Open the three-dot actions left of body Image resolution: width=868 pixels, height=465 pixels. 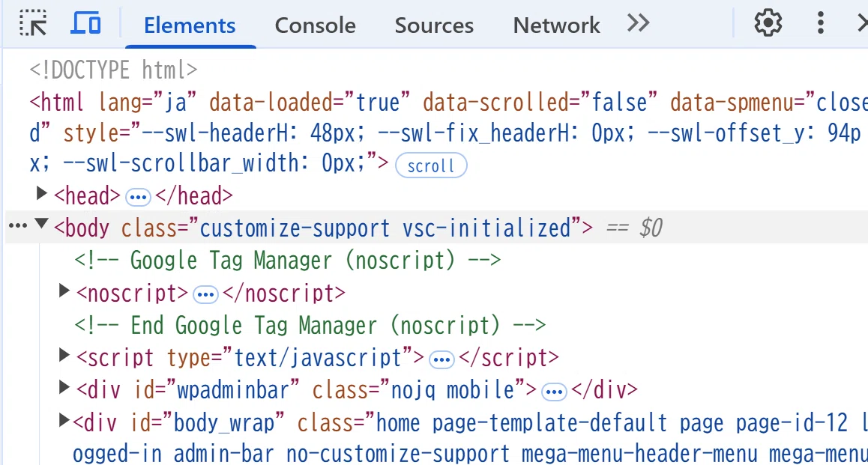click(18, 225)
